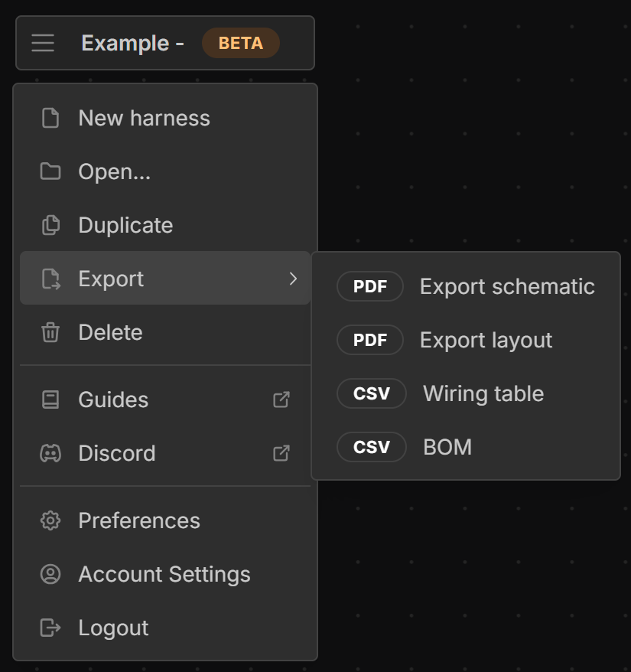Click the Account Settings user icon

[50, 574]
